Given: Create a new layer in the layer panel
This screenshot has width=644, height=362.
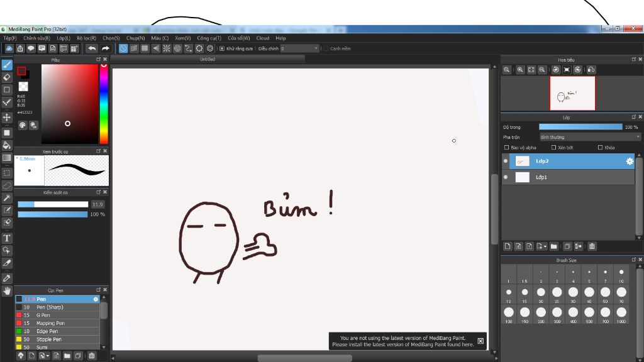Looking at the screenshot, I should [x=508, y=246].
